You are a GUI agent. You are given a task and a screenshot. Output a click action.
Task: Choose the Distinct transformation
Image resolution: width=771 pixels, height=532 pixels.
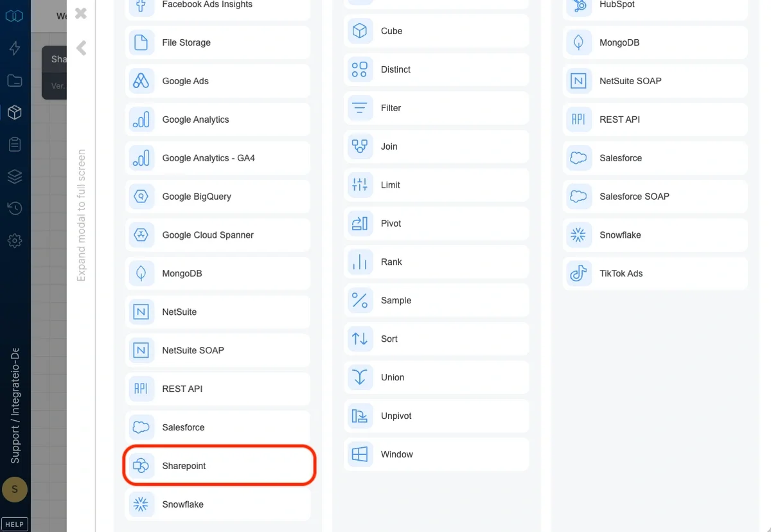tap(436, 69)
